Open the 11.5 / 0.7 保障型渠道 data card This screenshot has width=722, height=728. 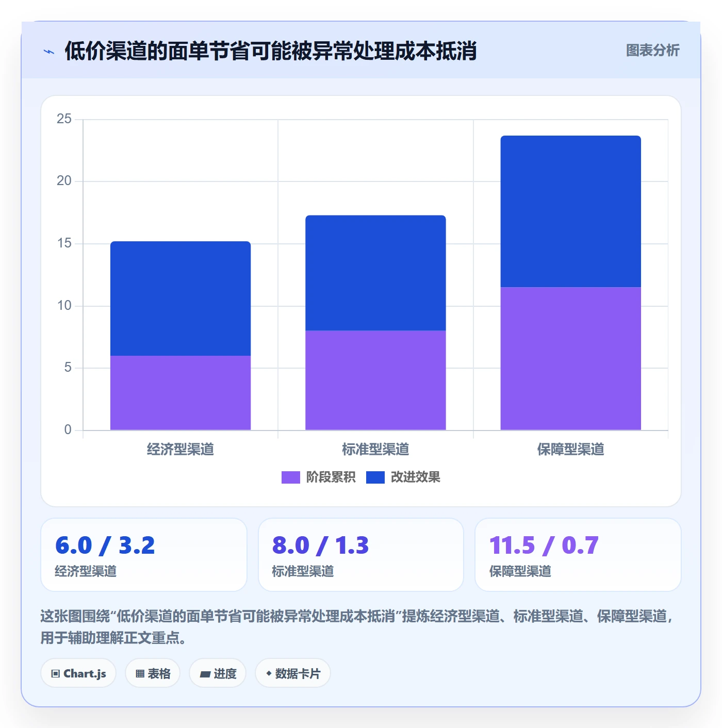(x=578, y=555)
